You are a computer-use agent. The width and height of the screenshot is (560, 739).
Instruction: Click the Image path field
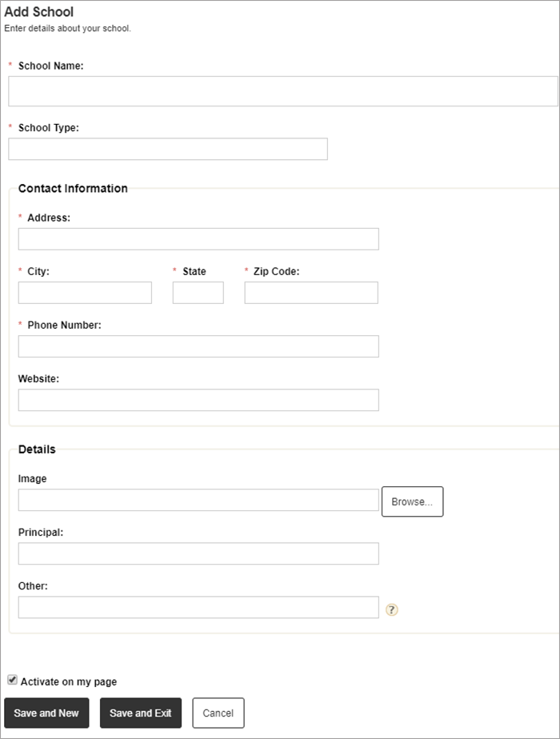(198, 499)
